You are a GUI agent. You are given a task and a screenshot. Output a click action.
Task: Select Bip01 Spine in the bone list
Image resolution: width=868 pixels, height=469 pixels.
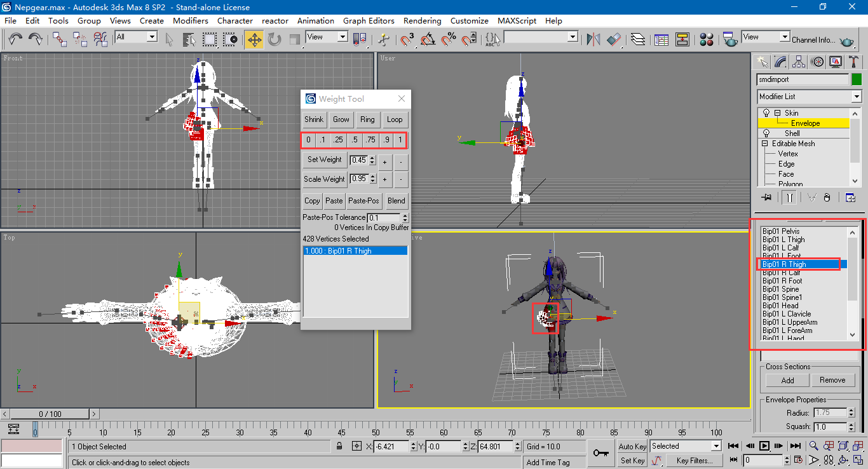pyautogui.click(x=780, y=289)
